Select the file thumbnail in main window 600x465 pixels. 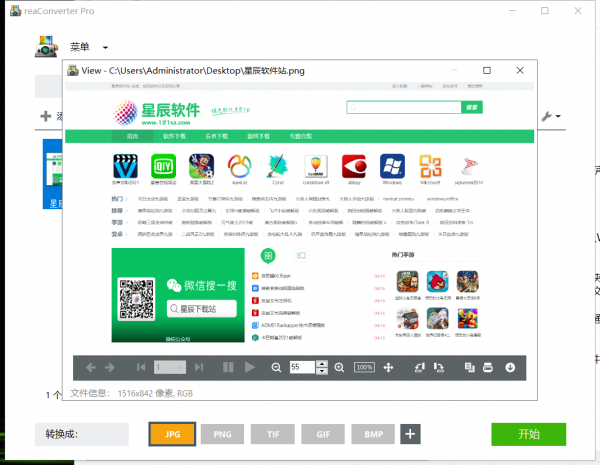(52, 174)
